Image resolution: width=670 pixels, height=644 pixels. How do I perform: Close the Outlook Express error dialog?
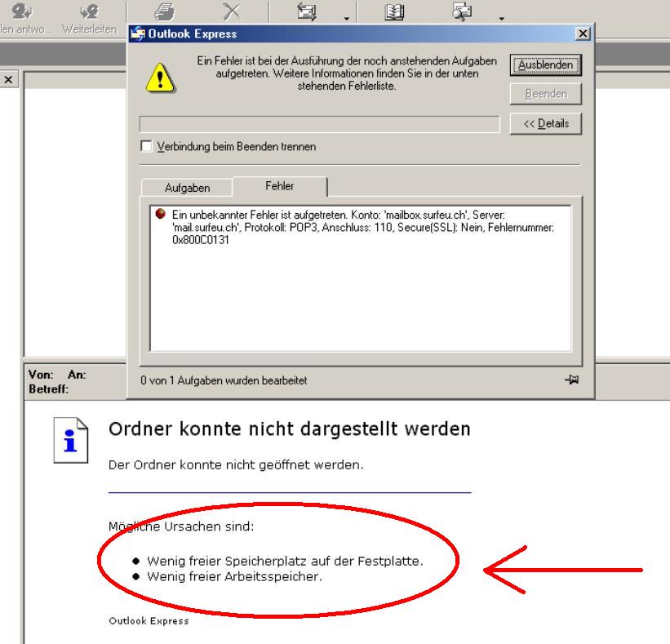point(581,33)
